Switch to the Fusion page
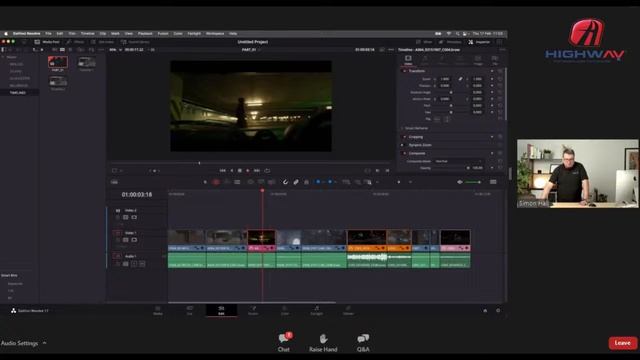Screen dimensions: 640x360 (253, 310)
